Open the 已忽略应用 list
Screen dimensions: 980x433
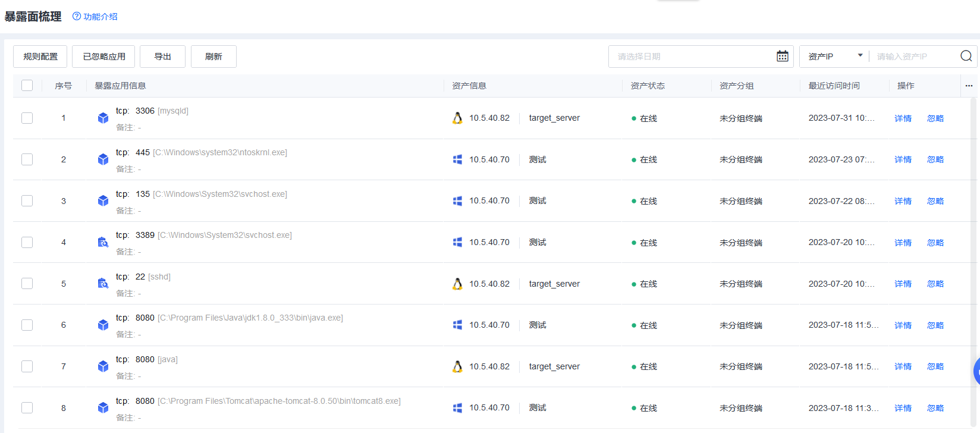pos(103,57)
